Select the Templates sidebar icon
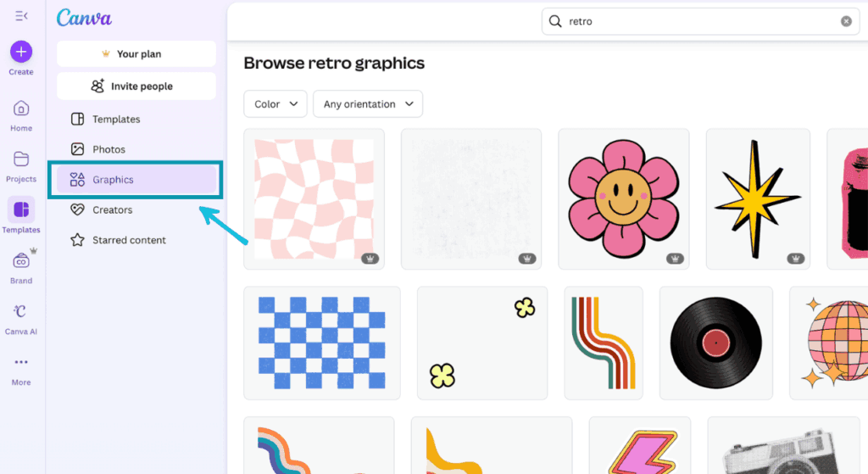 (21, 209)
